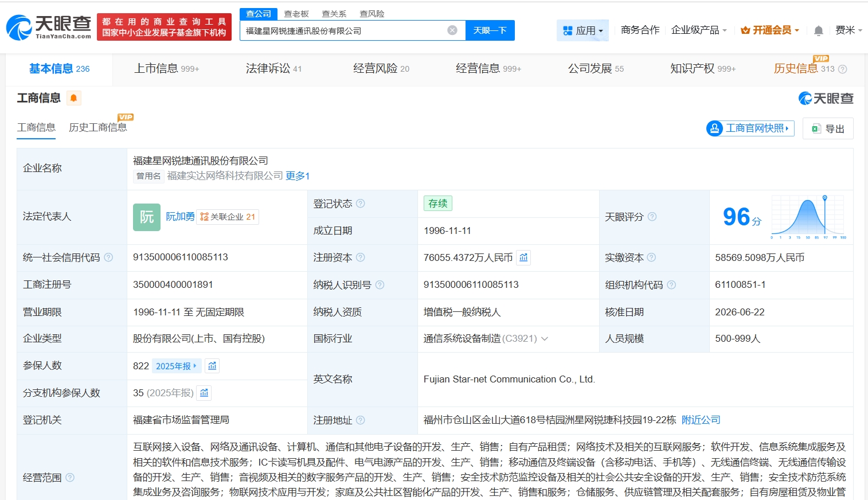Open legal representative 阮加勇 link
Image resolution: width=868 pixels, height=500 pixels.
180,217
